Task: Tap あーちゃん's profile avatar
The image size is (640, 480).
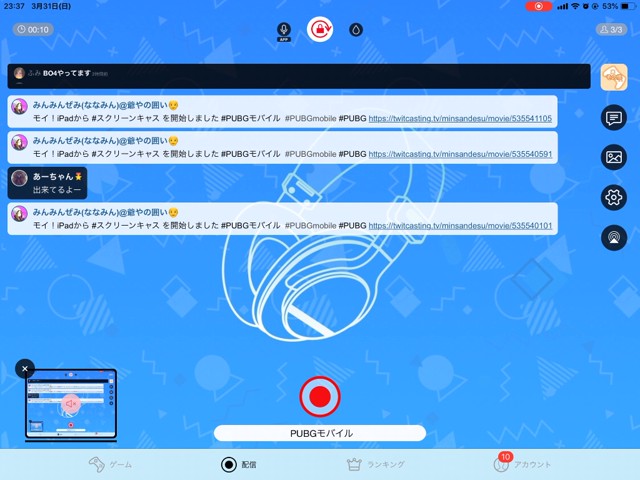Action: [x=19, y=178]
